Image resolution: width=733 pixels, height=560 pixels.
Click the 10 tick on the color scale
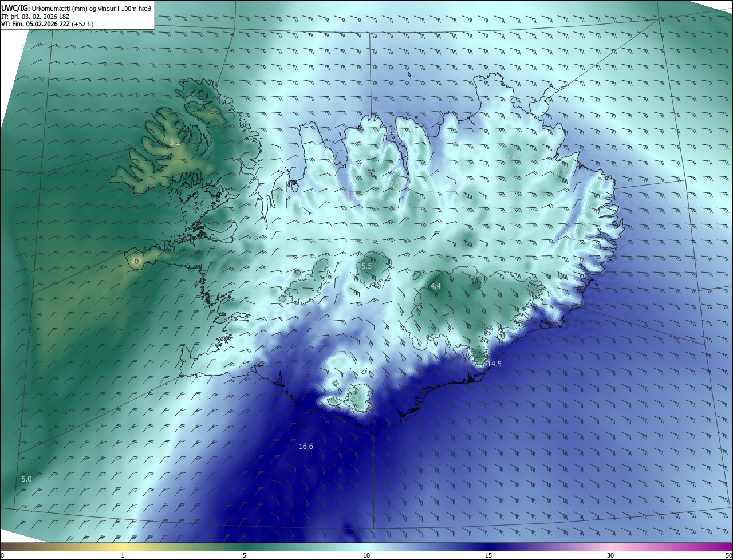366,555
